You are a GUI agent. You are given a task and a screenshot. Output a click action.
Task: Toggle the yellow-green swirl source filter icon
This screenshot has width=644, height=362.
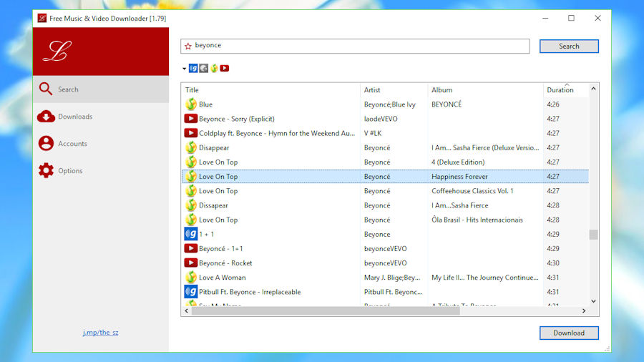click(214, 68)
